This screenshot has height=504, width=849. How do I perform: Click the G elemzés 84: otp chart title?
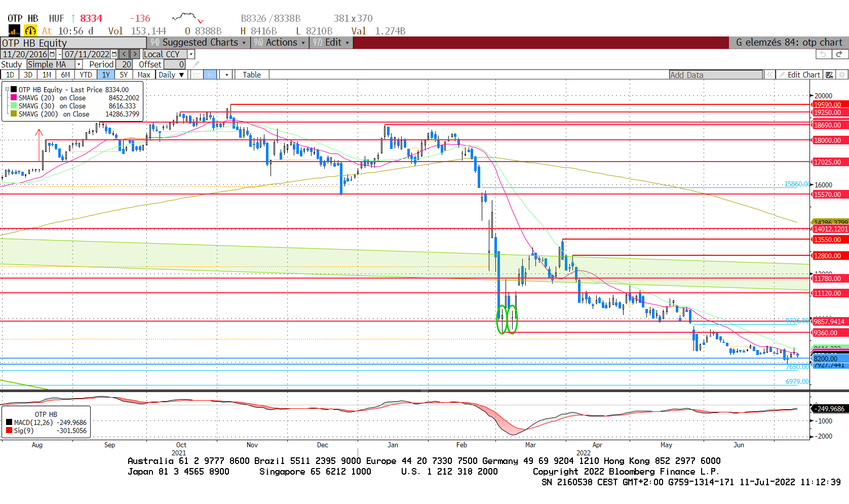789,43
